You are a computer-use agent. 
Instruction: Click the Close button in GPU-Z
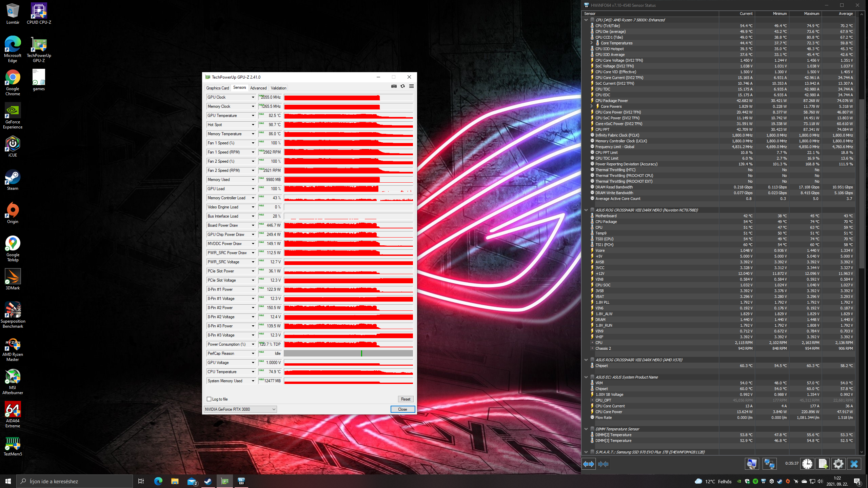(402, 409)
